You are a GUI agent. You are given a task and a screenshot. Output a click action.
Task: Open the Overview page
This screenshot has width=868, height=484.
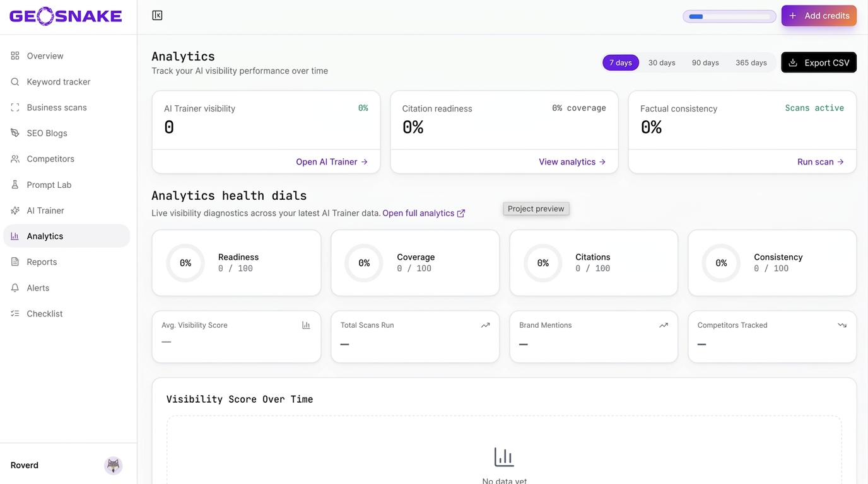[x=67, y=55]
